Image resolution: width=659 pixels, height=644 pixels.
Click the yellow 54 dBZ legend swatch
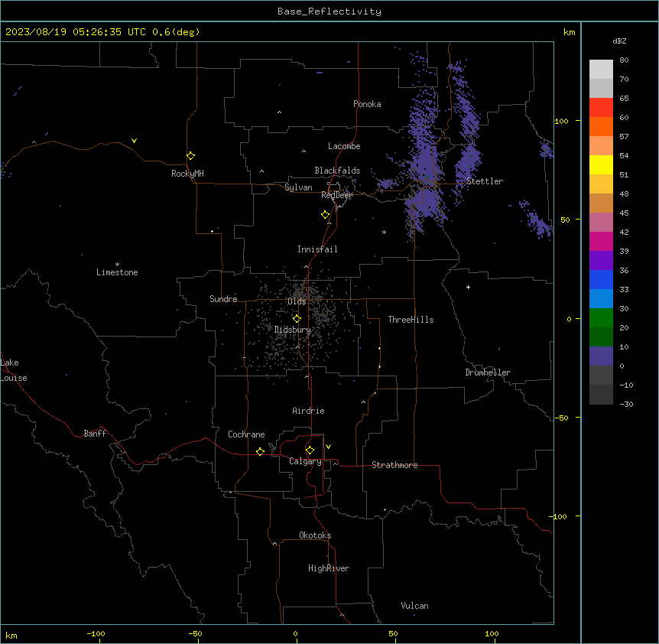601,164
